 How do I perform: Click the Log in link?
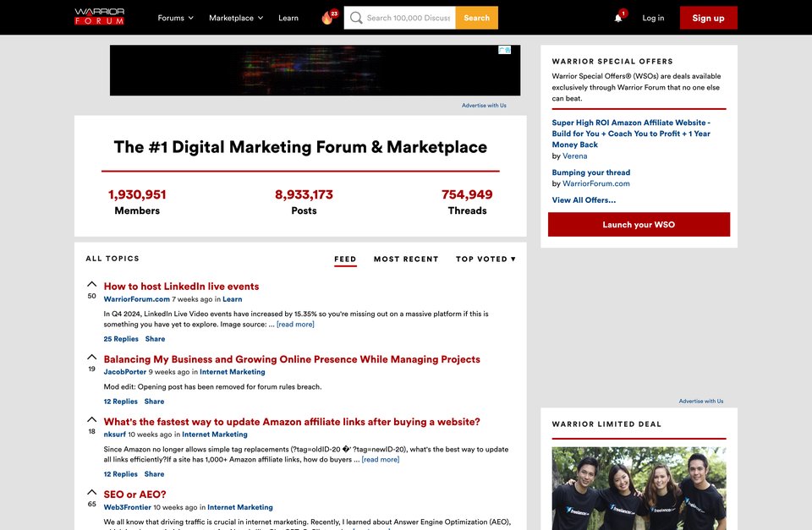(653, 18)
